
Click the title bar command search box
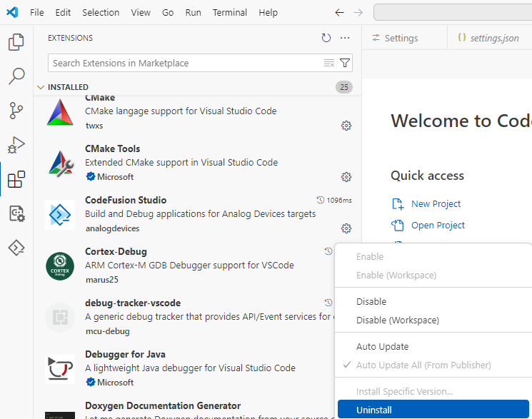[x=453, y=13]
